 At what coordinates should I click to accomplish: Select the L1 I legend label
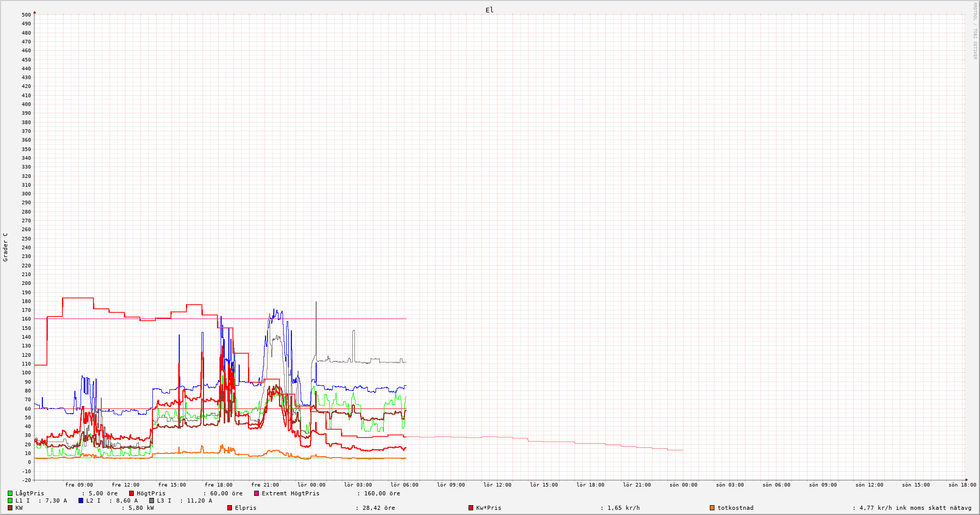tap(23, 501)
